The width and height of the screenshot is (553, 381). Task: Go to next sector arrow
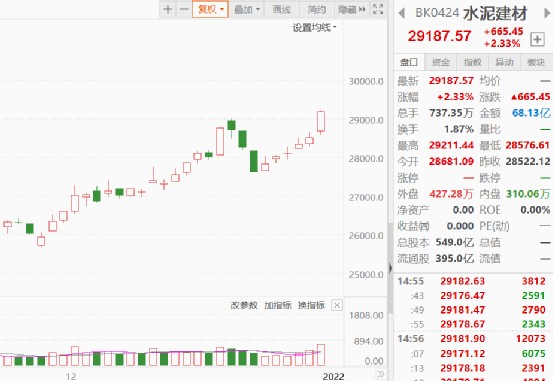coord(547,13)
